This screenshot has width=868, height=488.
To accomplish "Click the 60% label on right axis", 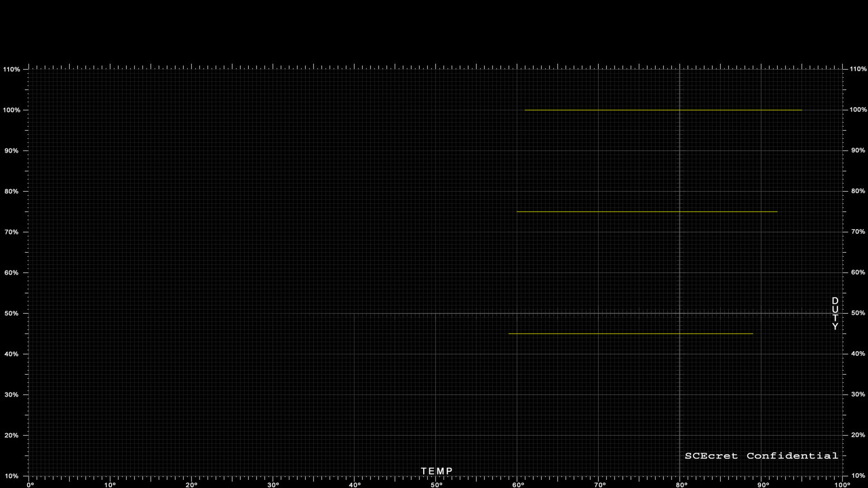I will (x=858, y=272).
